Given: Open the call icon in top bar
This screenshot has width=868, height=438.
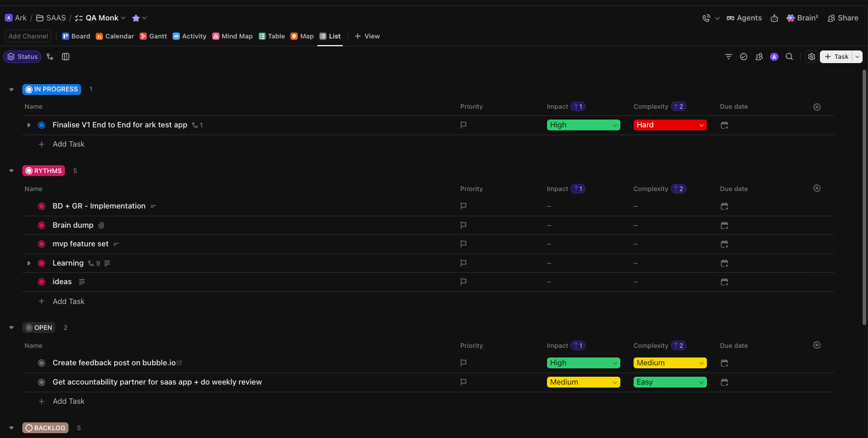Looking at the screenshot, I should tap(706, 18).
